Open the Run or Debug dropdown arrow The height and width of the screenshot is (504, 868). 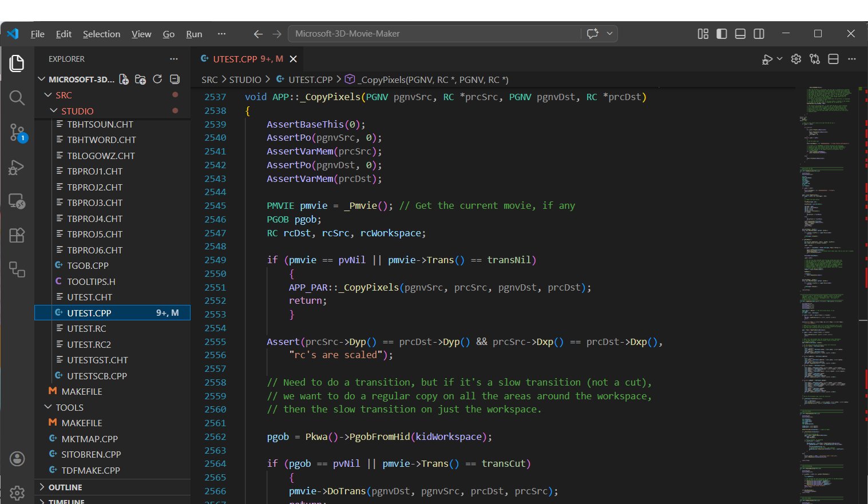pyautogui.click(x=779, y=59)
